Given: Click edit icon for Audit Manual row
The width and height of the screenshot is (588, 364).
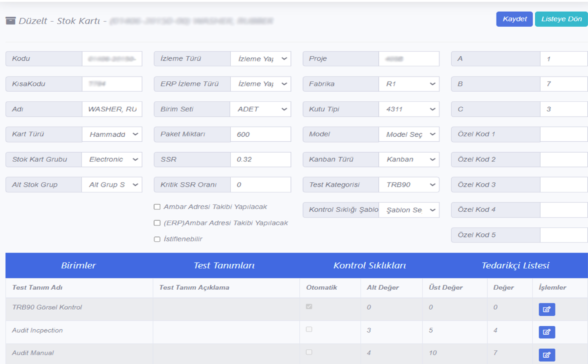Looking at the screenshot, I should (x=547, y=355).
